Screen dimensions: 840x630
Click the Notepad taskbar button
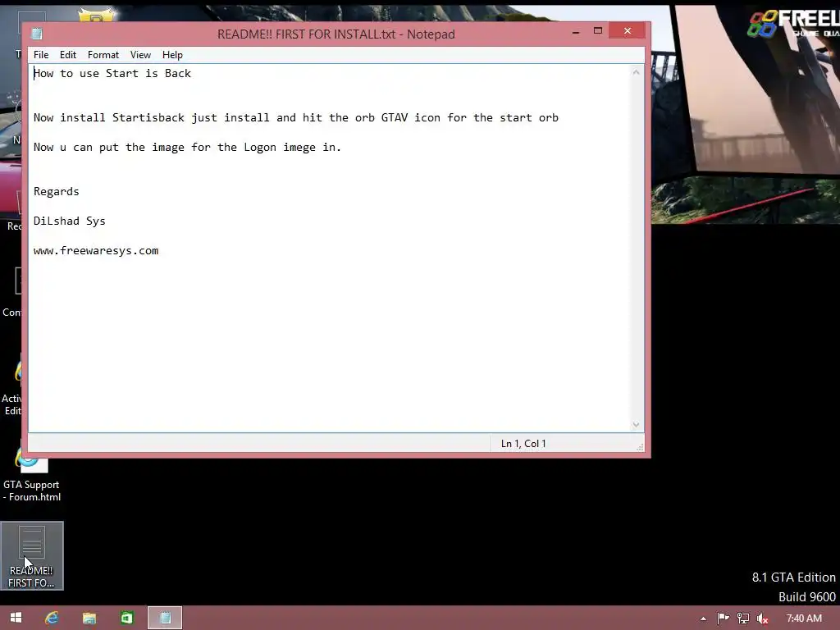165,618
